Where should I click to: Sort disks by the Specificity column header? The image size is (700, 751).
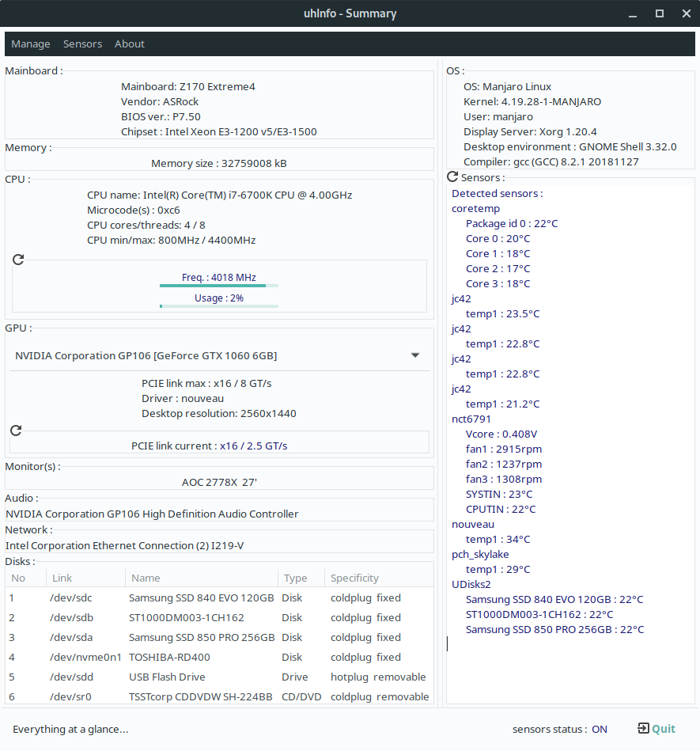click(379, 578)
